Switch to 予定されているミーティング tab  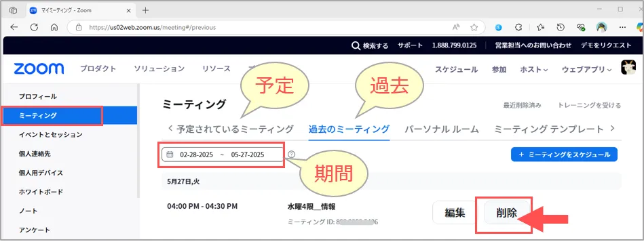[x=235, y=129]
